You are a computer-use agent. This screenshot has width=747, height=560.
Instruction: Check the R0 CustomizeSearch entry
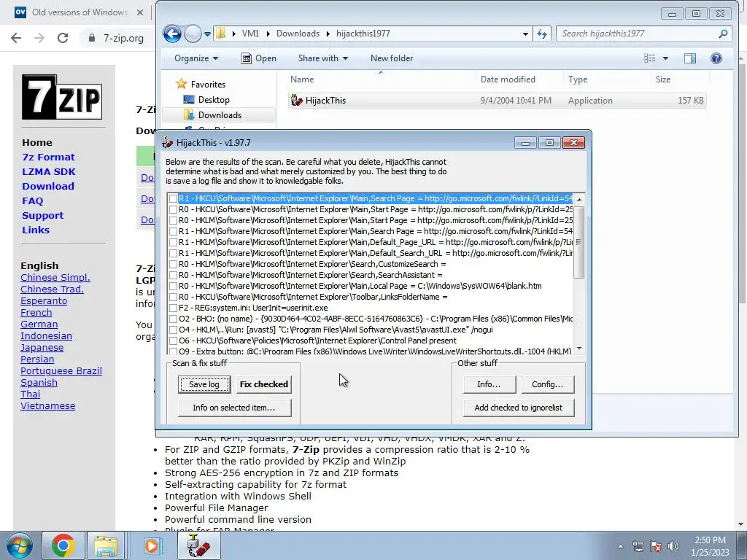coord(174,264)
